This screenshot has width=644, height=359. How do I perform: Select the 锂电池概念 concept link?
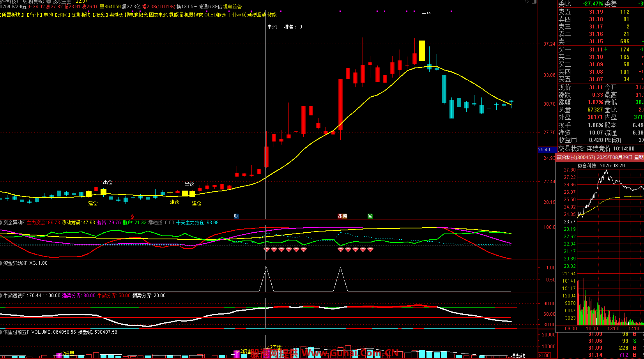point(136,15)
